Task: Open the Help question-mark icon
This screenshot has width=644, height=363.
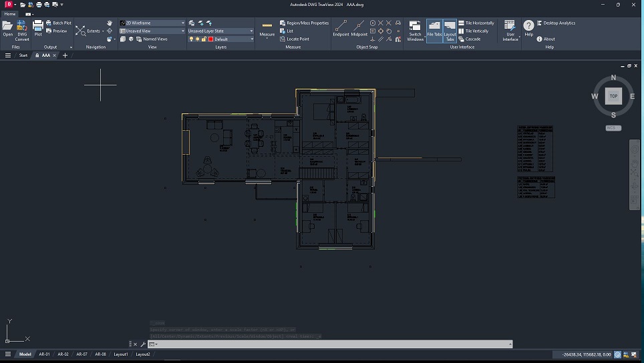Action: pyautogui.click(x=528, y=25)
